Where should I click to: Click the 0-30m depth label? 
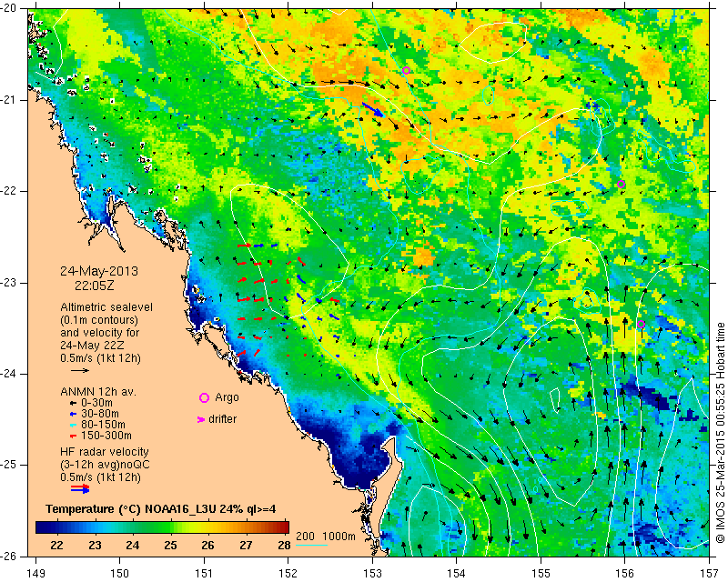coord(96,403)
